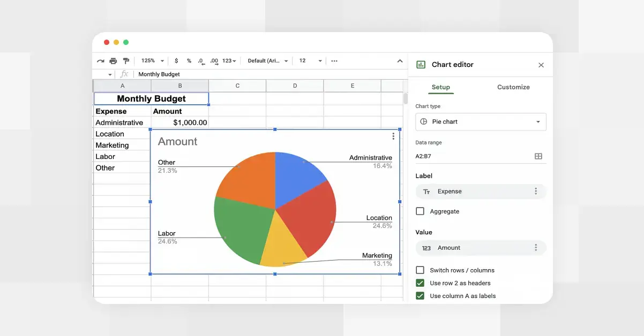Decrease decimal places
Image resolution: width=644 pixels, height=336 pixels.
201,60
